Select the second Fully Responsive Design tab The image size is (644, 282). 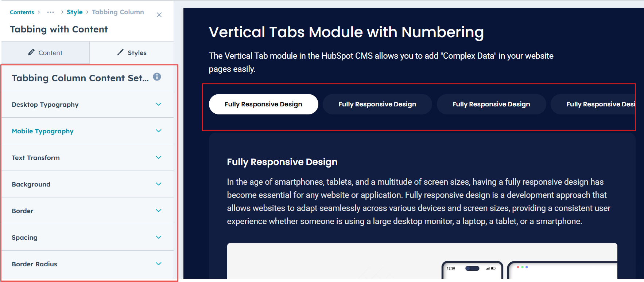377,104
